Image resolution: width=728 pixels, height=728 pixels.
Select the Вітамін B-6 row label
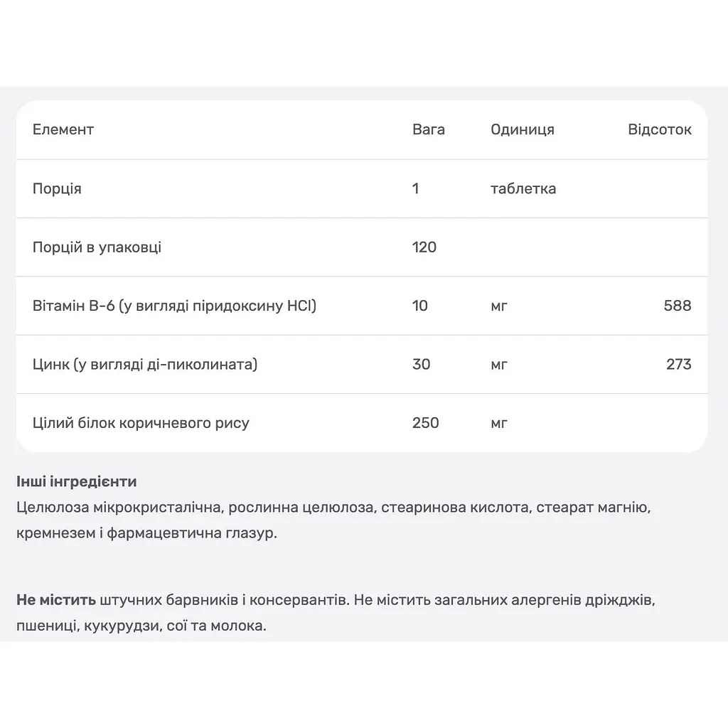(175, 306)
